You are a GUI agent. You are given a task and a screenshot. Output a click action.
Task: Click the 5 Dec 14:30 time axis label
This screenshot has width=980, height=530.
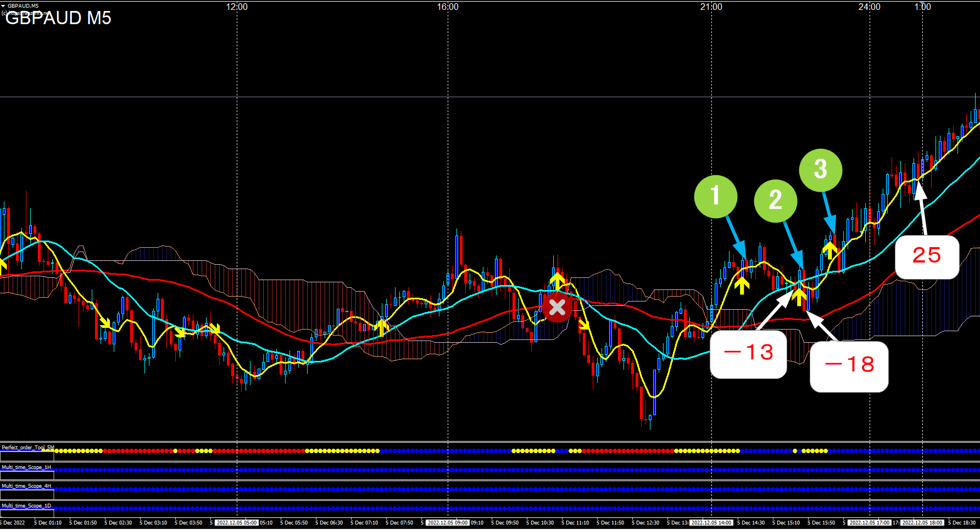[751, 523]
